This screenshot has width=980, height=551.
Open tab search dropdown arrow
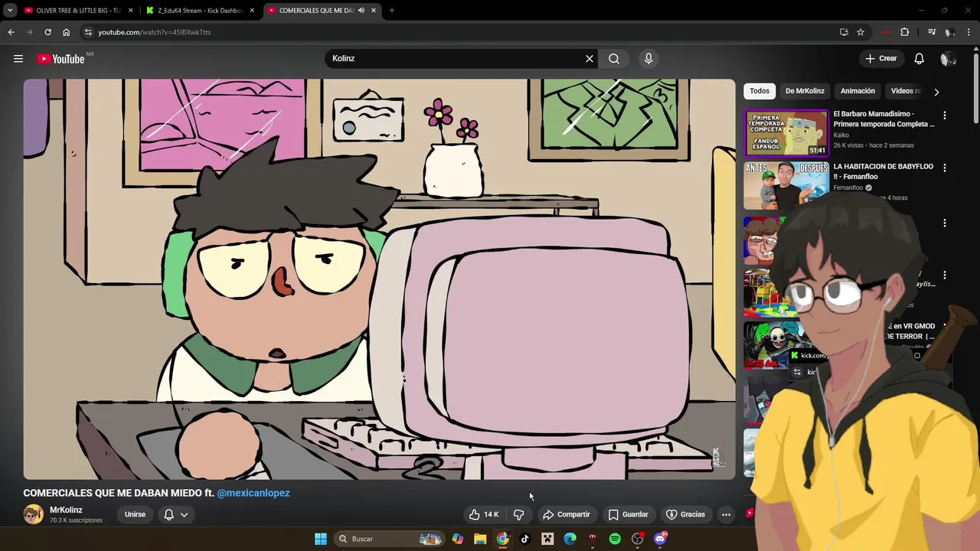pos(10,11)
